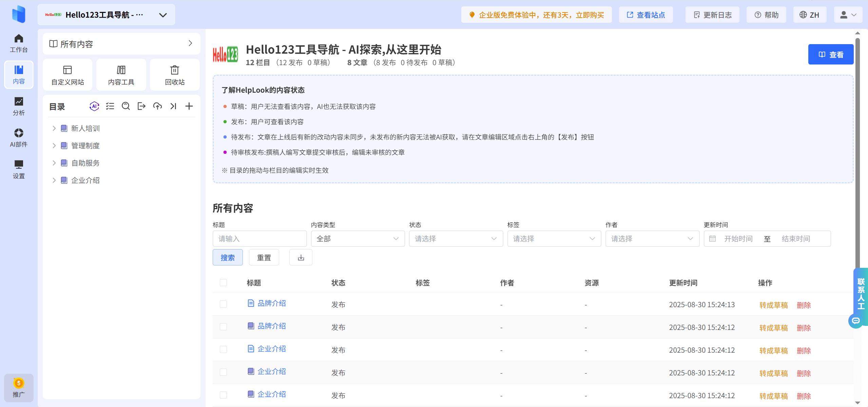Expand the 新人培训 tree node
The image size is (868, 407).
pos(54,128)
